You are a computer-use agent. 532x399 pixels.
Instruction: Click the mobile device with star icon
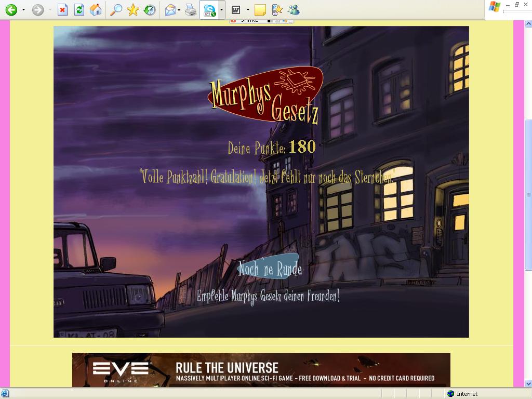(x=277, y=10)
